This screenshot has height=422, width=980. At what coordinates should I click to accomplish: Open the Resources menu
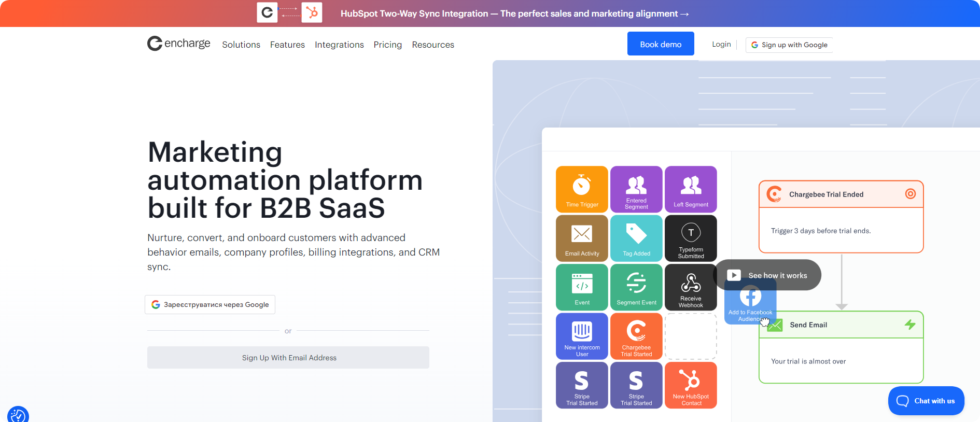(x=433, y=45)
